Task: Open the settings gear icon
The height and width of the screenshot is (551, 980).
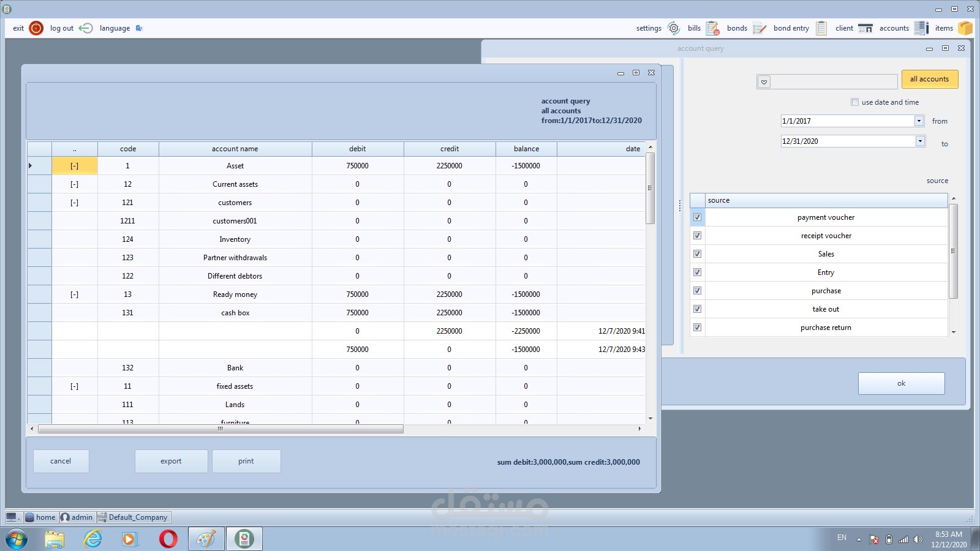Action: point(674,28)
